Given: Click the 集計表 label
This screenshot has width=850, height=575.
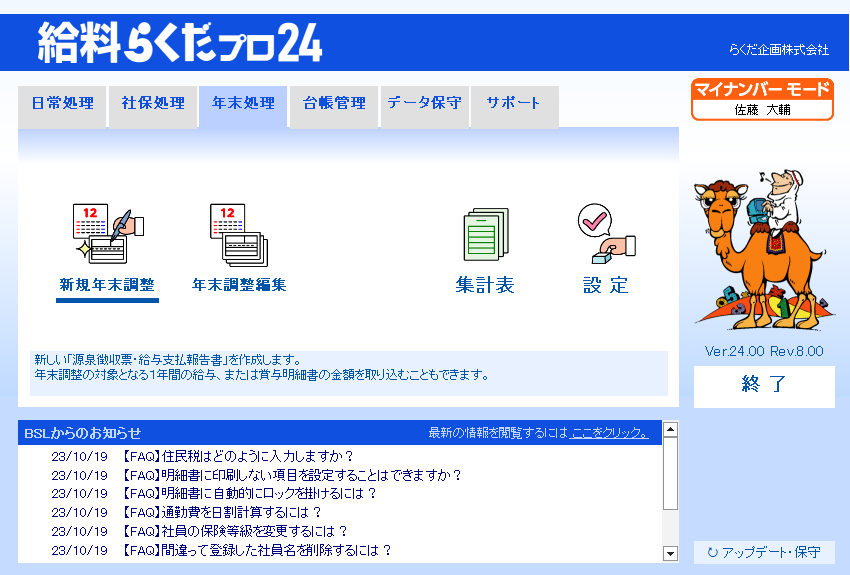Looking at the screenshot, I should click(x=485, y=285).
